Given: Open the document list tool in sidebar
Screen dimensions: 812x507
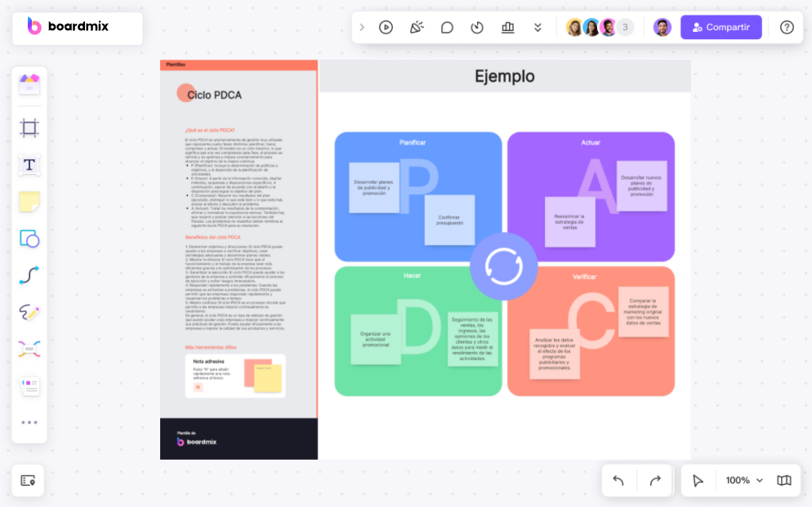Looking at the screenshot, I should coord(29,386).
